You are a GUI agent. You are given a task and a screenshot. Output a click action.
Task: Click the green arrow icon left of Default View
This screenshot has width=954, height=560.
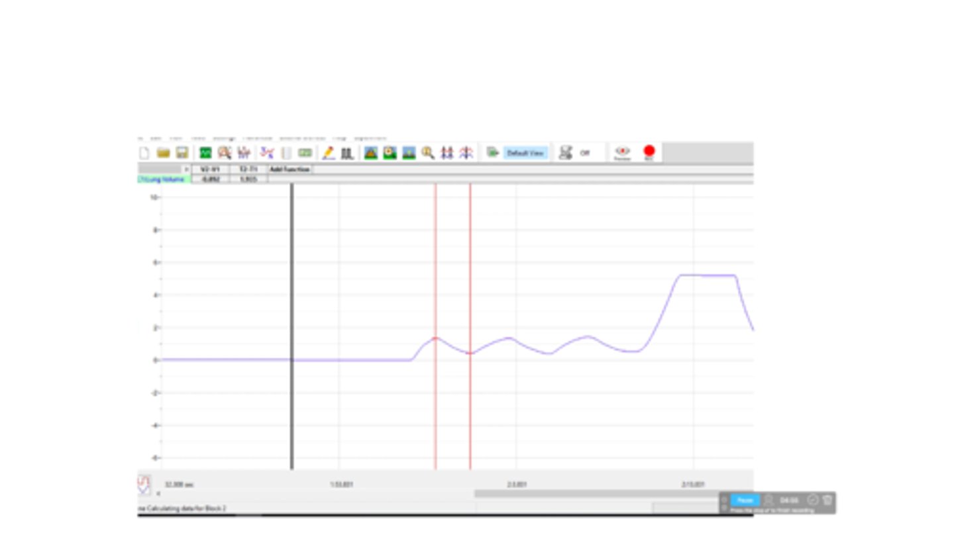(492, 153)
